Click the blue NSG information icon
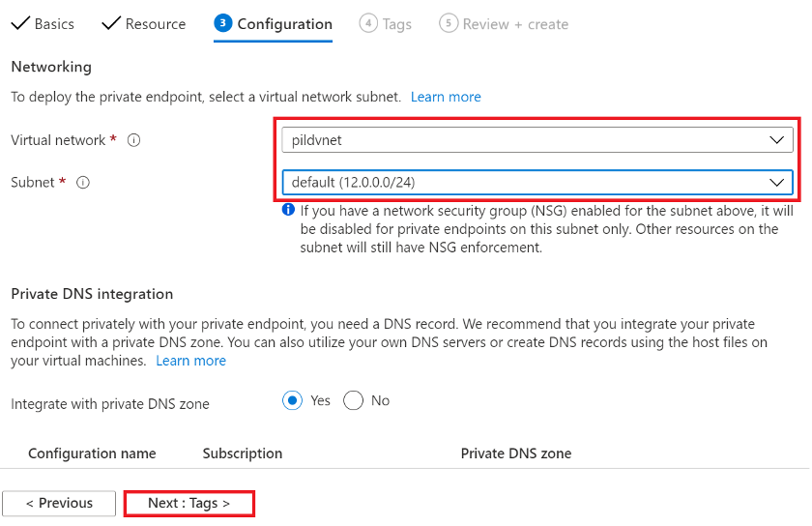This screenshot has width=812, height=526. pos(288,210)
